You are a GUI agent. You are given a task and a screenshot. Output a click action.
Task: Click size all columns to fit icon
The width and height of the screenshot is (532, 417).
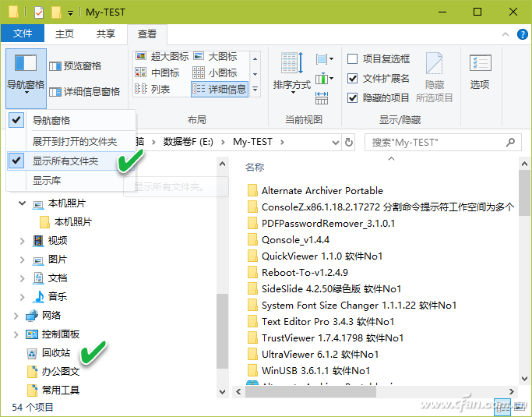point(322,98)
